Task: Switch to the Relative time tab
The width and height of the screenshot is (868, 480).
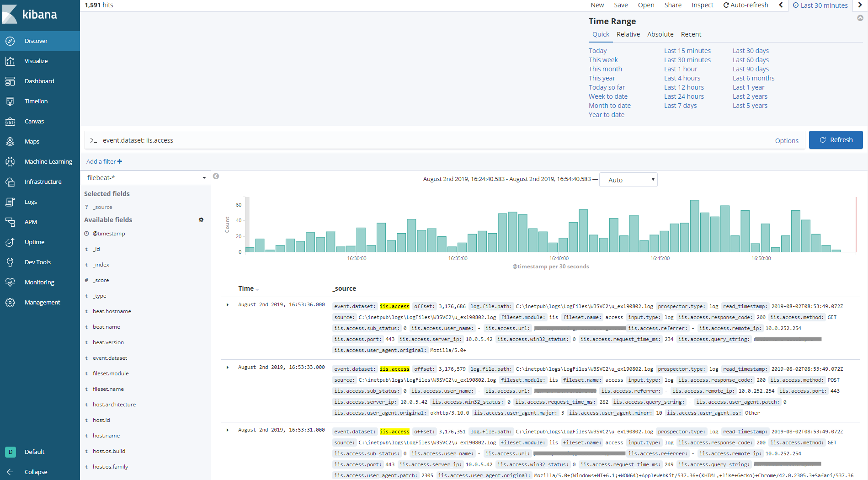Action: 628,34
